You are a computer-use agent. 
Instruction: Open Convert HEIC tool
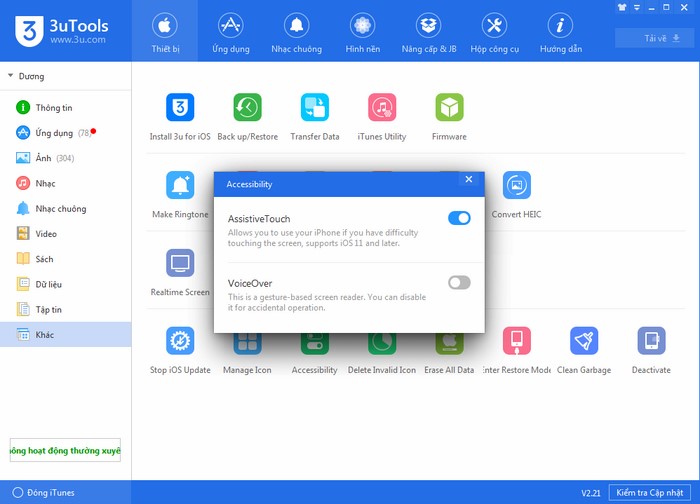(517, 185)
